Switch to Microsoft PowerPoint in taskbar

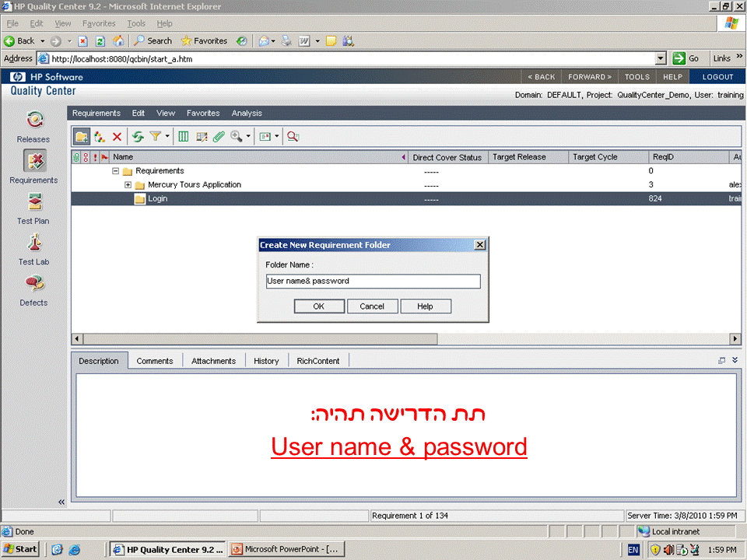[286, 549]
